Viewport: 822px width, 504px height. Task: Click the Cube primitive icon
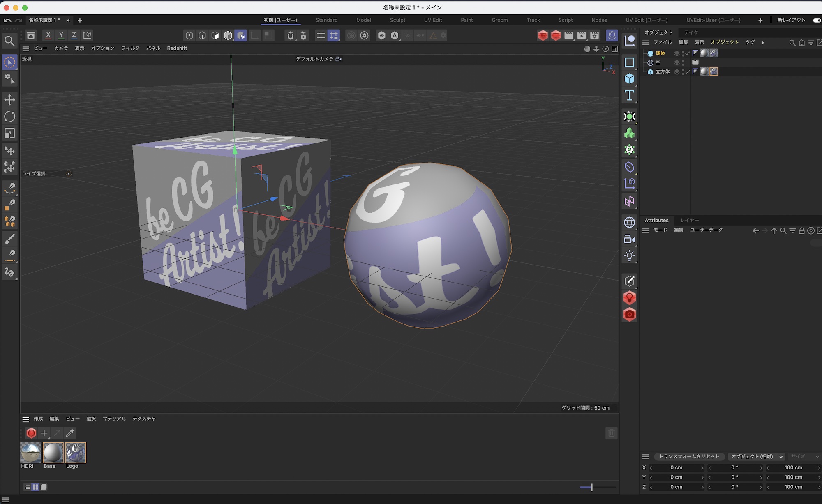click(x=629, y=78)
